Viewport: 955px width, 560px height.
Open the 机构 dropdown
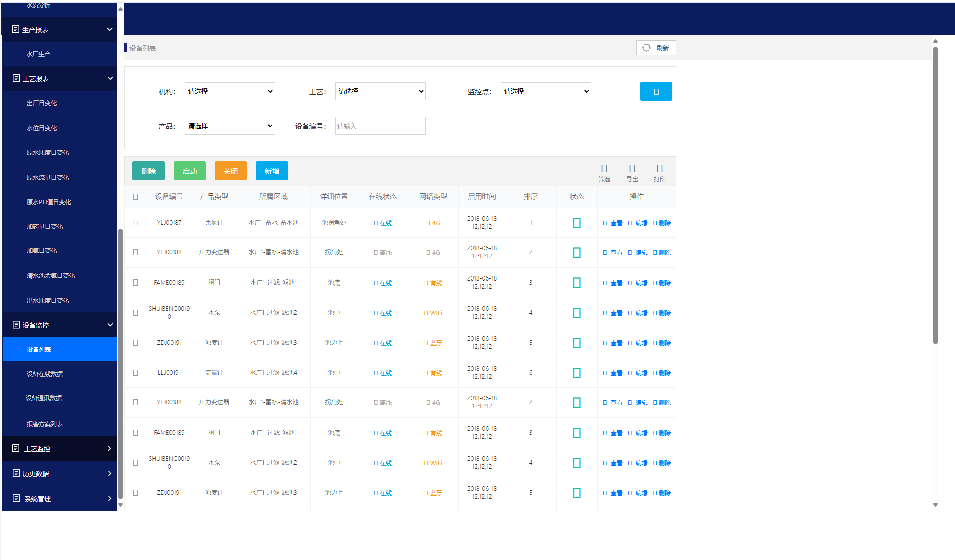coord(230,91)
